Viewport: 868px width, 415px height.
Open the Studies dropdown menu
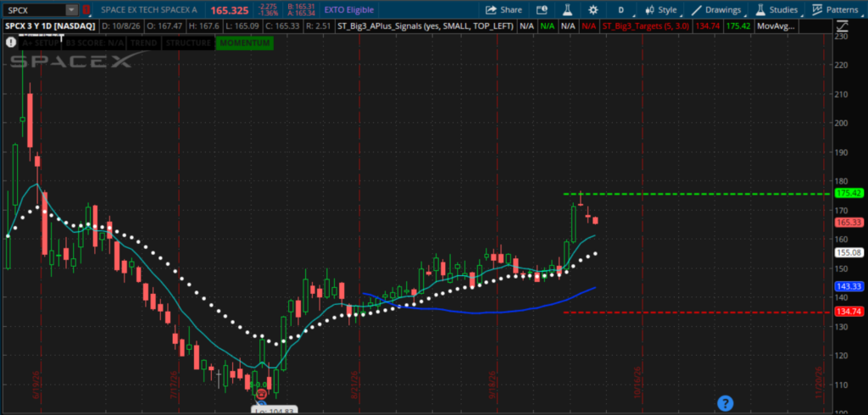click(x=777, y=9)
